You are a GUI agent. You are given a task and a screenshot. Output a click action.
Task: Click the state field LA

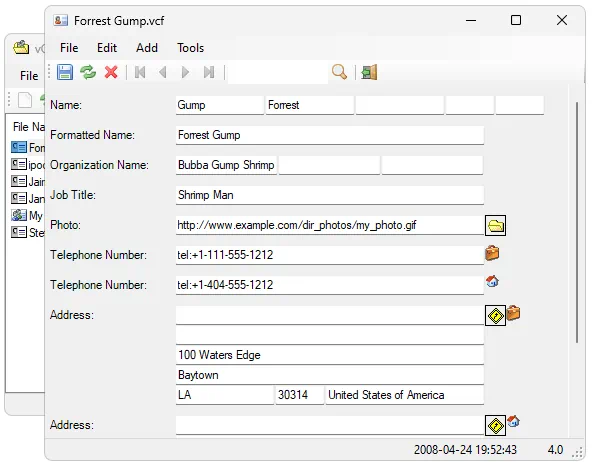coord(225,395)
